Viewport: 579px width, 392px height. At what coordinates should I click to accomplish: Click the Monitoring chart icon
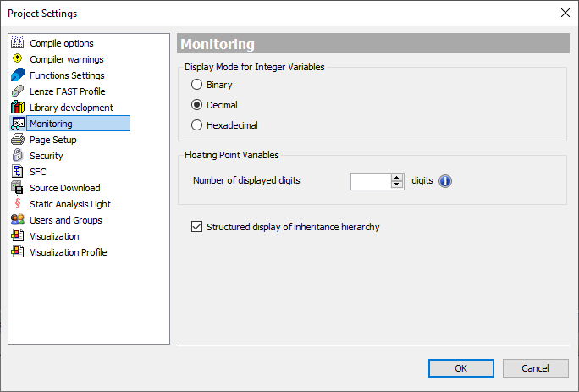tap(18, 123)
